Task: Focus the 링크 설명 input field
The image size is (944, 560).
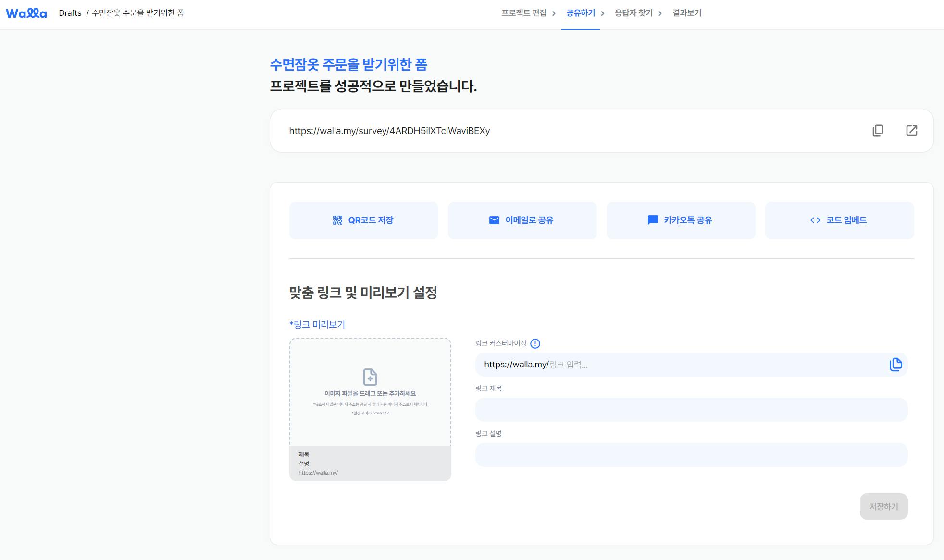Action: [691, 455]
